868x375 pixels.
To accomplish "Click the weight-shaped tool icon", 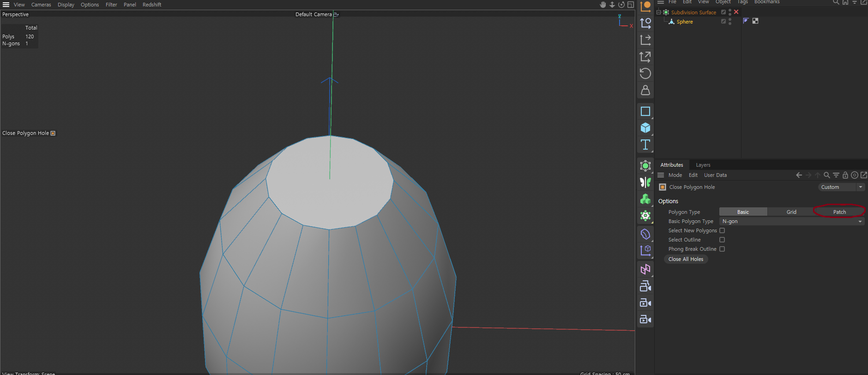I will click(645, 90).
